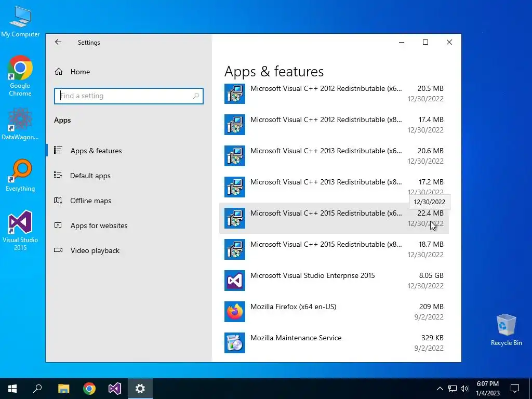The image size is (532, 399).
Task: Open Everything search desktop shortcut
Action: click(20, 176)
